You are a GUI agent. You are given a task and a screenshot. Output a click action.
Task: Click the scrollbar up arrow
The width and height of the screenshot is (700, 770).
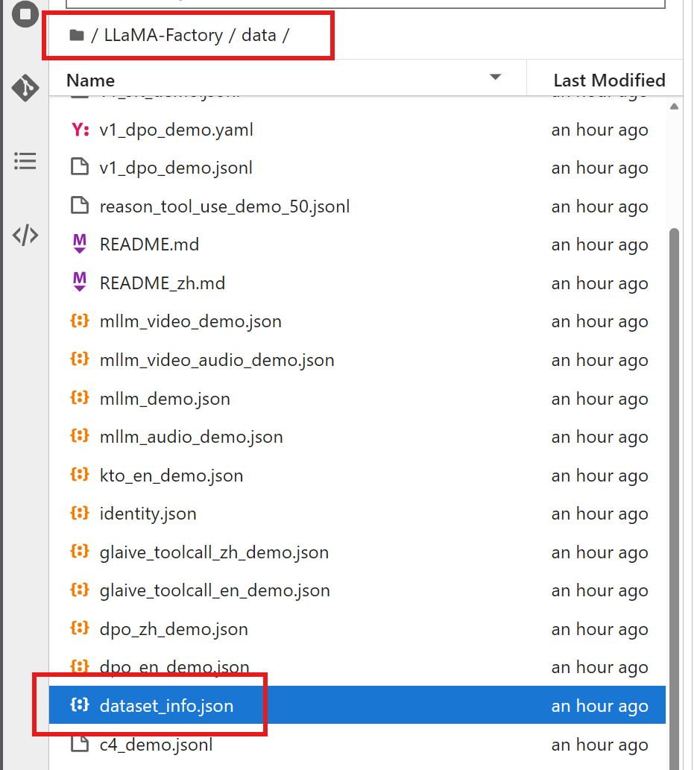point(674,107)
